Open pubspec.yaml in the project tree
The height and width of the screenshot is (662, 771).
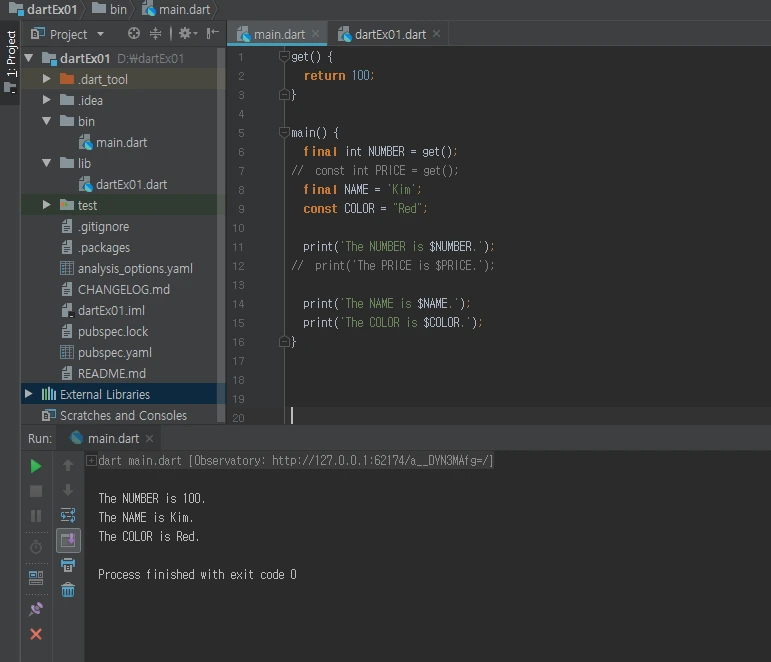114,352
